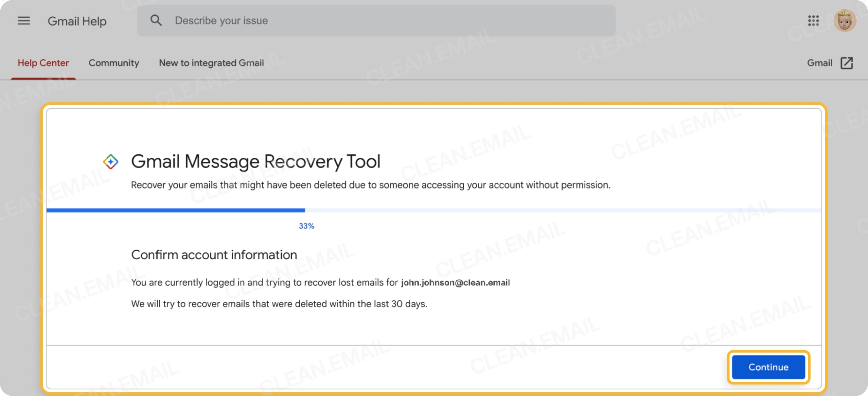The image size is (868, 396).
Task: Open Gmail from the top-right link
Action: point(819,63)
